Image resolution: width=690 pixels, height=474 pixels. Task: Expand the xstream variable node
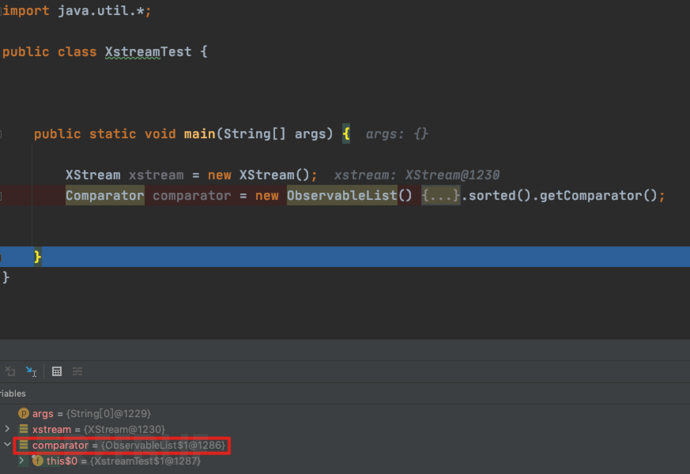point(7,429)
